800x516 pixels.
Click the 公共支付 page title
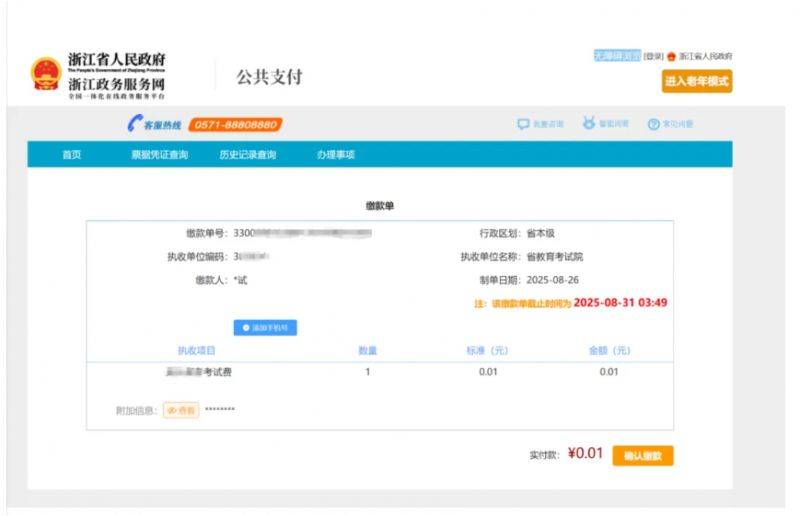pyautogui.click(x=269, y=77)
